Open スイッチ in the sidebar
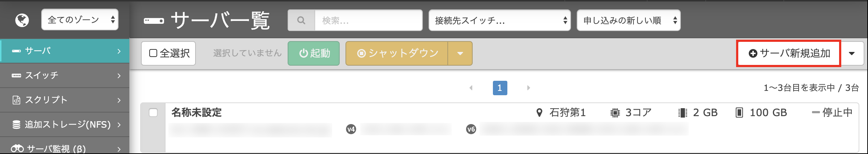868x154 pixels. click(x=65, y=75)
